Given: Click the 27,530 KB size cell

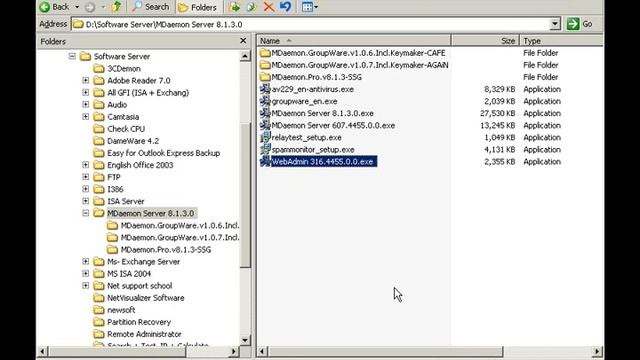Looking at the screenshot, I should [x=499, y=113].
